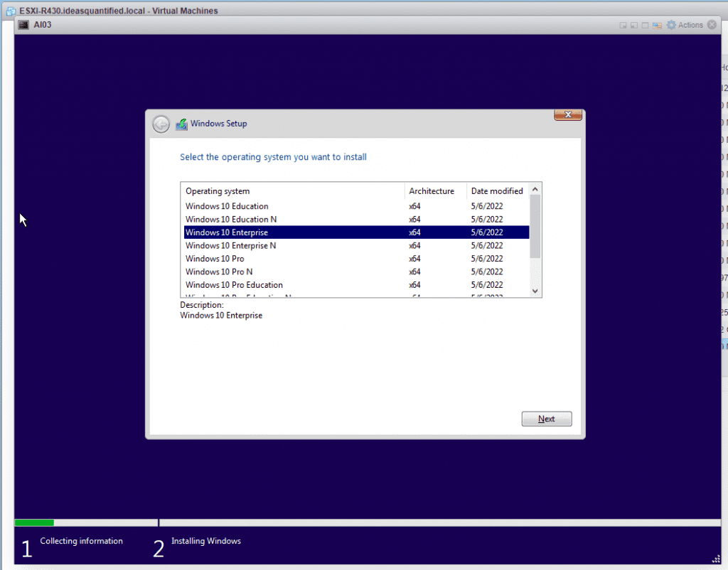Click the console's full window-size icon
This screenshot has height=570, width=728.
pos(645,26)
